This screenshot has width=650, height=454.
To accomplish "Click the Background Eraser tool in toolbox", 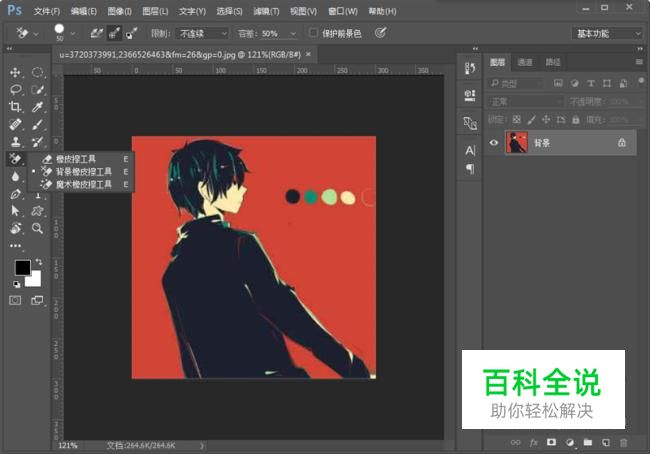I will pyautogui.click(x=15, y=159).
